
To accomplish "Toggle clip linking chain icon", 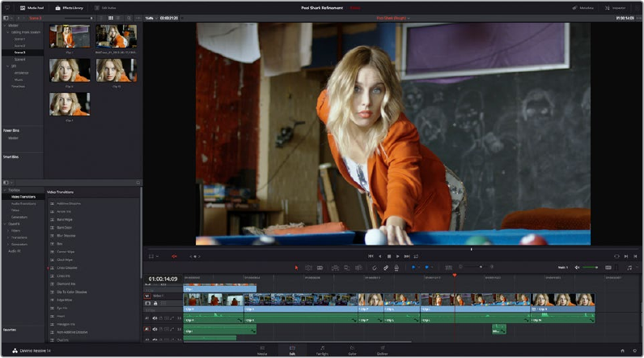I will pyautogui.click(x=386, y=267).
